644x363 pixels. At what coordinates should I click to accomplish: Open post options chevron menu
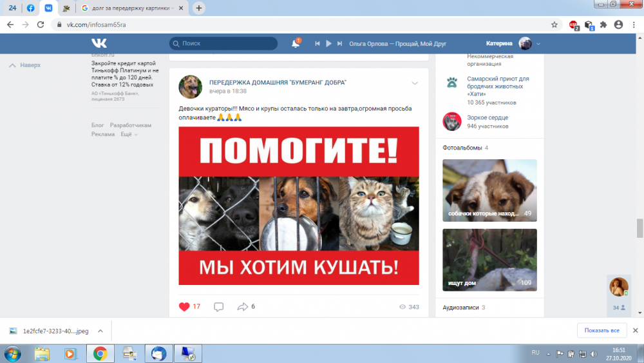415,83
